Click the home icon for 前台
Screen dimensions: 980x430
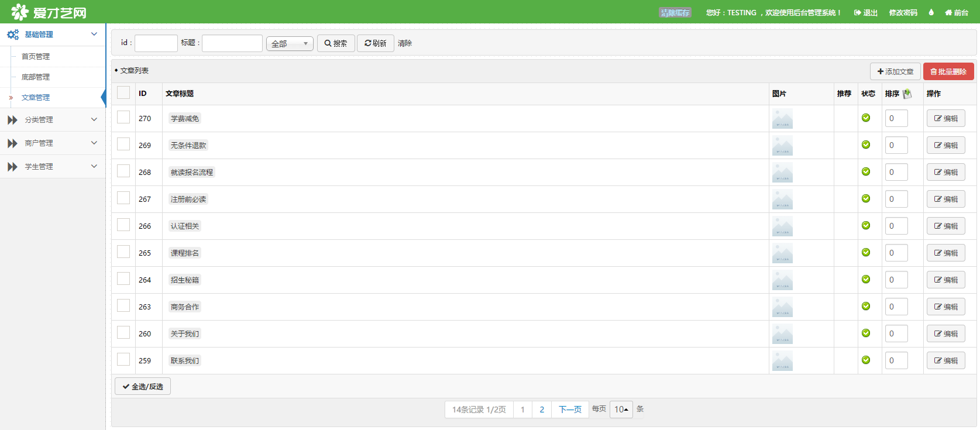(948, 13)
